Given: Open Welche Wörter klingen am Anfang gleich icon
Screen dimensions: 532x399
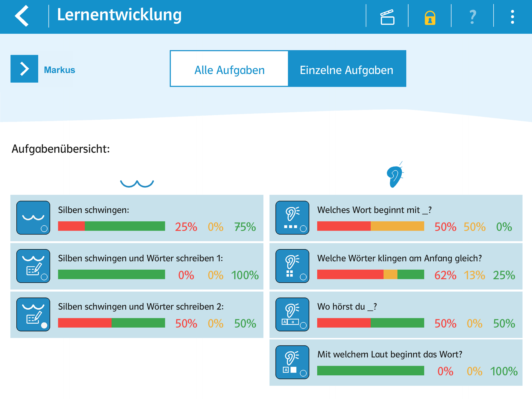Looking at the screenshot, I should click(292, 266).
